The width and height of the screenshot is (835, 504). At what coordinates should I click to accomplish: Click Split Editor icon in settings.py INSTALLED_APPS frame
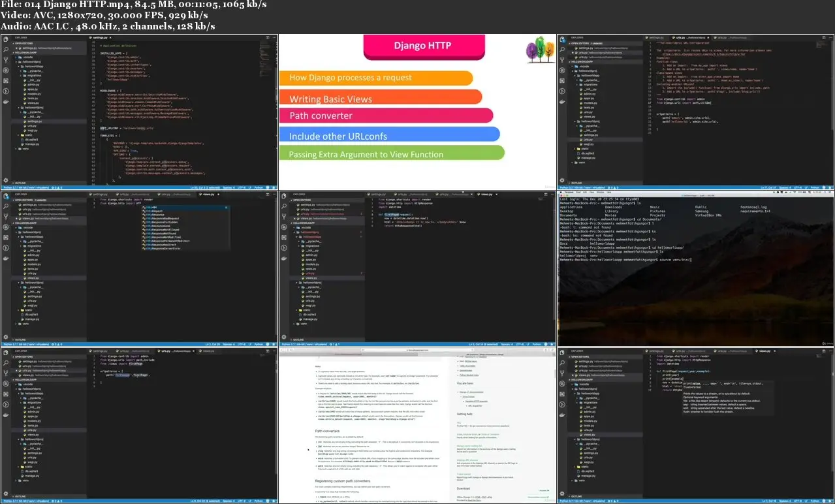[268, 38]
